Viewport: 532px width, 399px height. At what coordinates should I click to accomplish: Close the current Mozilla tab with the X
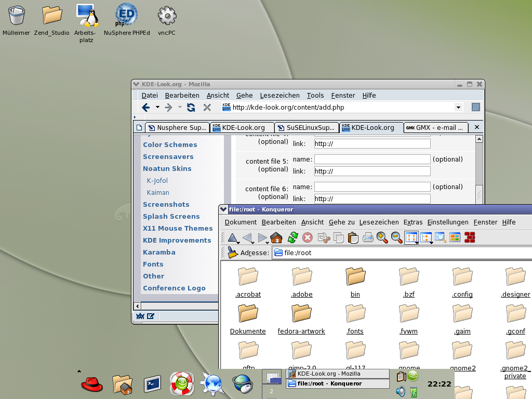(477, 127)
